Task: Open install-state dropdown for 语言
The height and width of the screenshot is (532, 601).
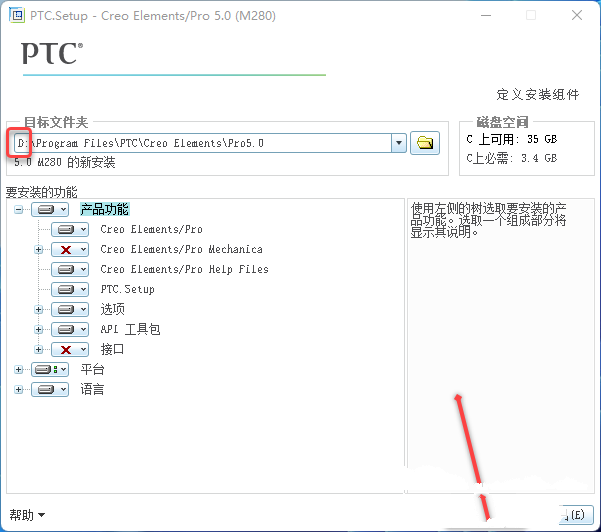Action: click(x=64, y=389)
